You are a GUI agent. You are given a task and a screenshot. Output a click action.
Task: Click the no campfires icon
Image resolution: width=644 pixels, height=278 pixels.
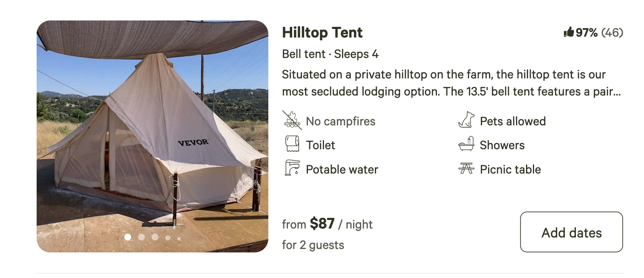coord(292,121)
